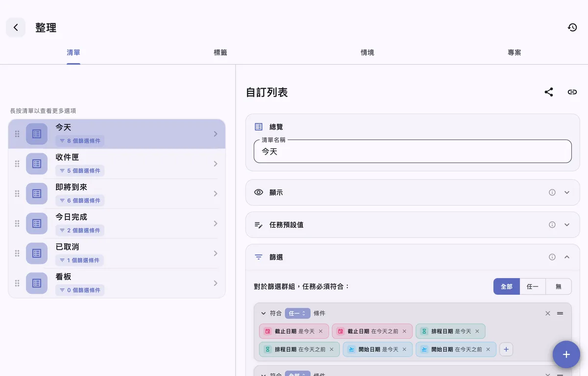
Task: Share the custom list 自訂列表
Action: pos(549,92)
